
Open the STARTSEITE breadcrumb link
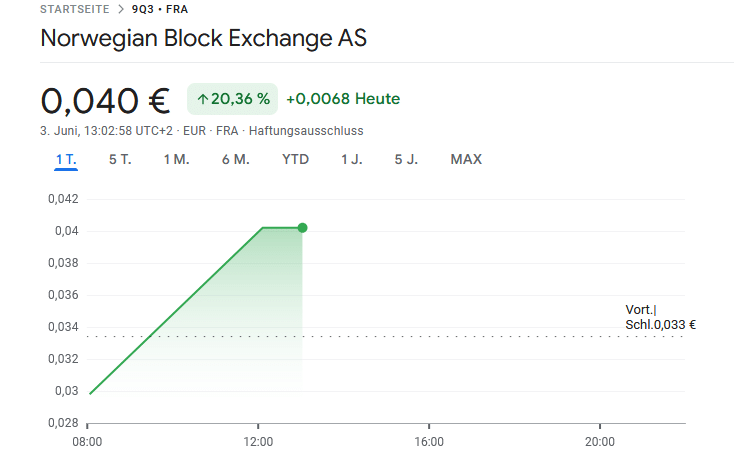click(x=75, y=9)
